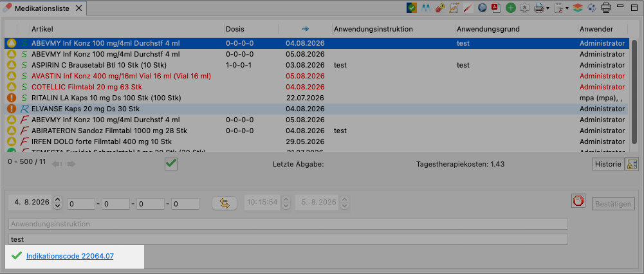
Task: Click the S icon of AVASTIN row
Action: [x=24, y=76]
